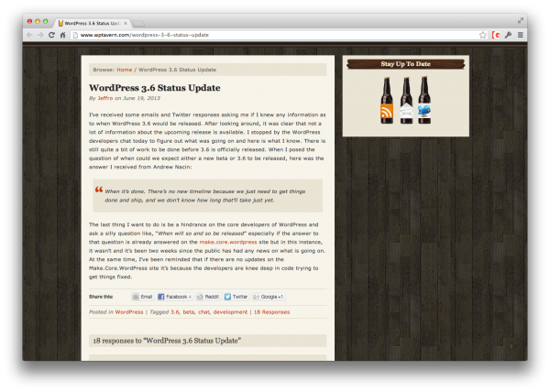Go to the browser home icon
The width and height of the screenshot is (550, 392).
[62, 35]
